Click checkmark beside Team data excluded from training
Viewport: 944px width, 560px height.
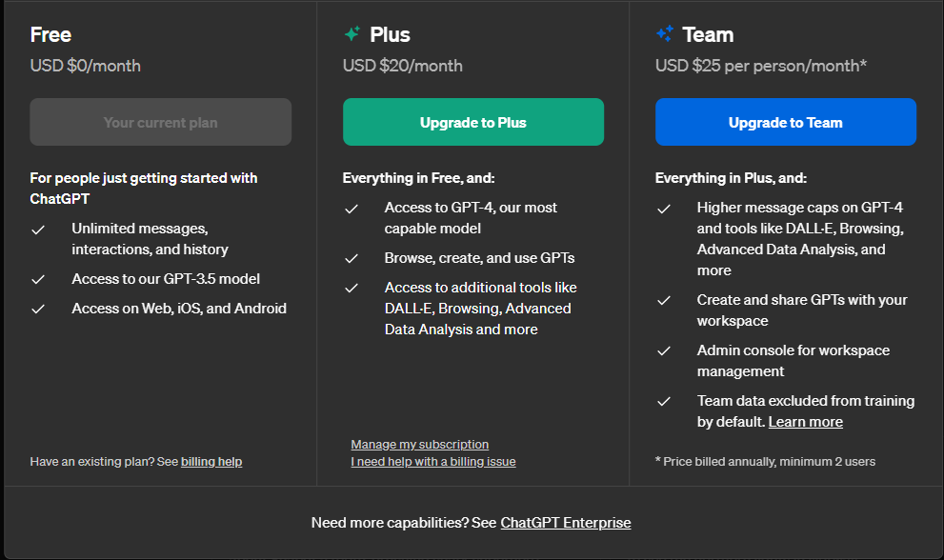(663, 402)
